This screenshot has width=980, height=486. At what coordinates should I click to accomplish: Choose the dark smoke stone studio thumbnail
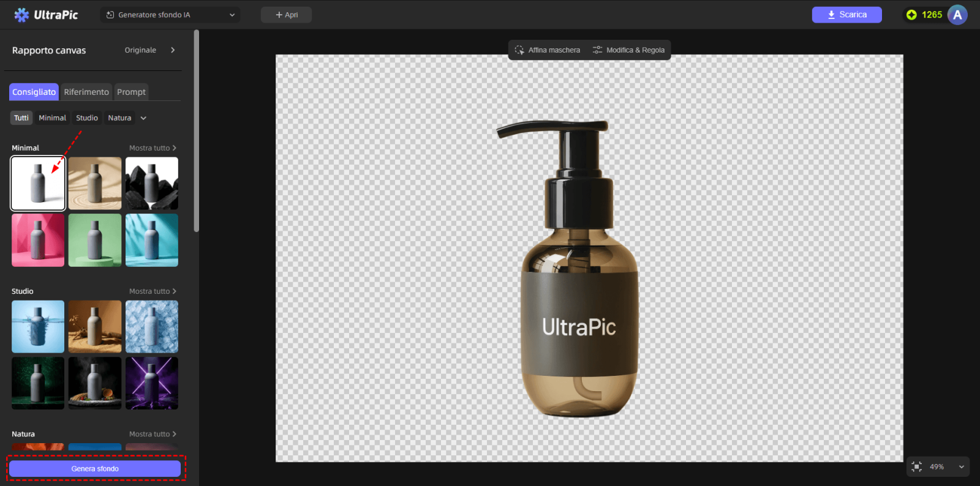coord(95,383)
